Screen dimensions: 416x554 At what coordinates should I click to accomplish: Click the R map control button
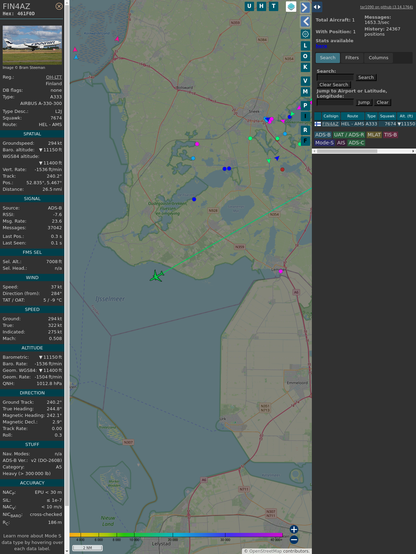[305, 130]
